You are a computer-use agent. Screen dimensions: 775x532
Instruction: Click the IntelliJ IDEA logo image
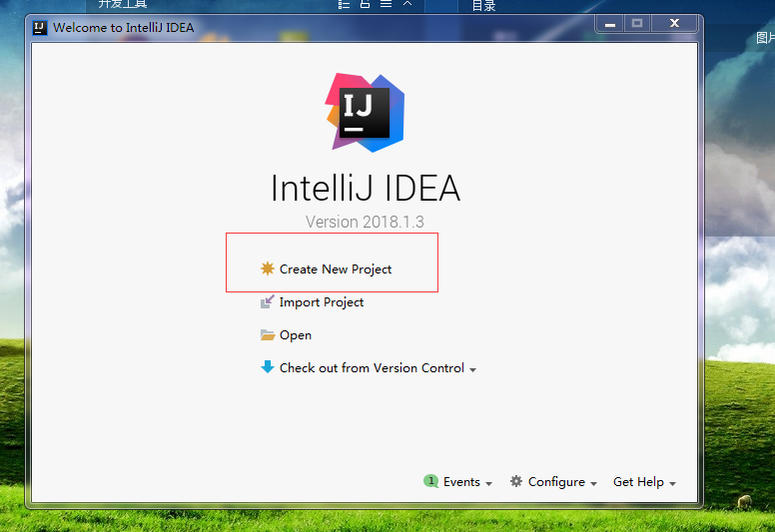click(366, 112)
